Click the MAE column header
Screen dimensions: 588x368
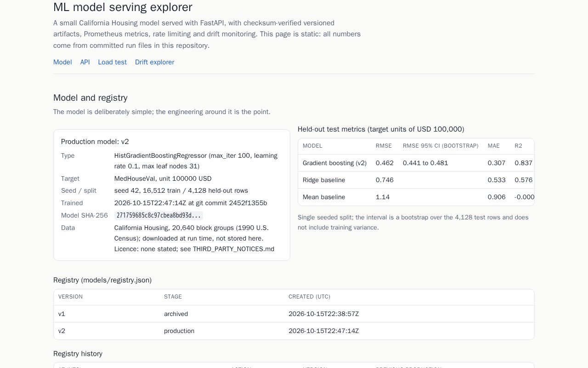click(x=493, y=146)
